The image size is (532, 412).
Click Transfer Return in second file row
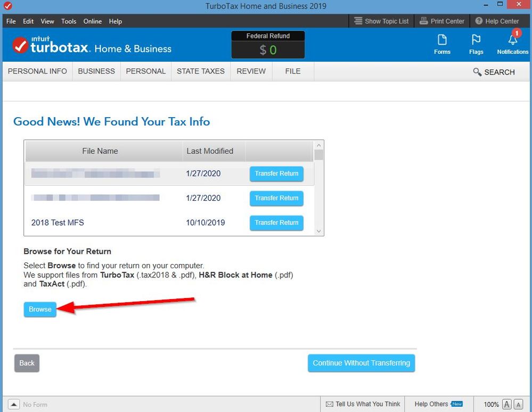[x=276, y=198]
